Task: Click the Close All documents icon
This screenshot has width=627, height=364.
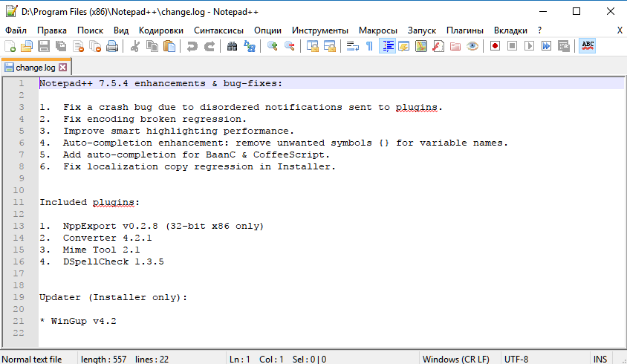Action: click(95, 46)
